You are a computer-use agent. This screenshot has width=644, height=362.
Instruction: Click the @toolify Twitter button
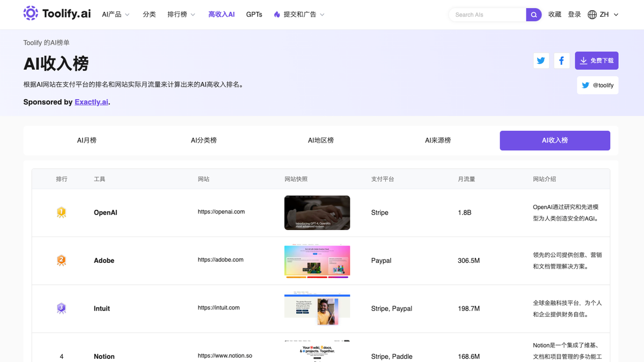click(598, 85)
